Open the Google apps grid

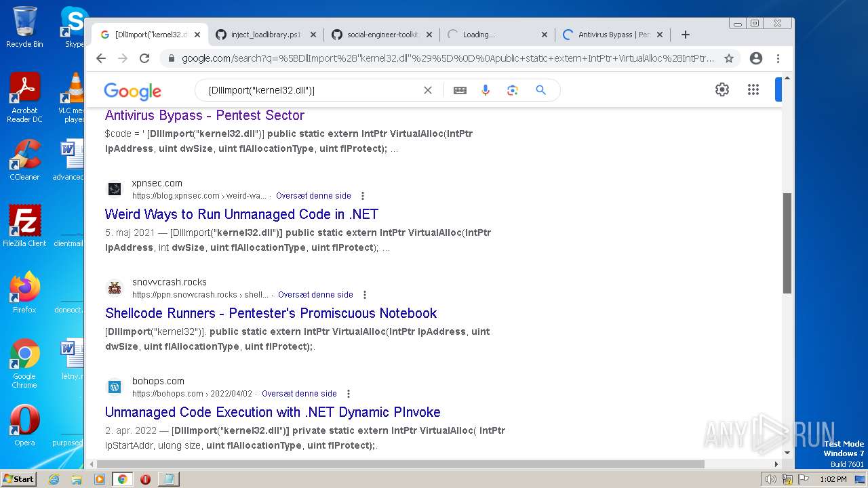753,89
